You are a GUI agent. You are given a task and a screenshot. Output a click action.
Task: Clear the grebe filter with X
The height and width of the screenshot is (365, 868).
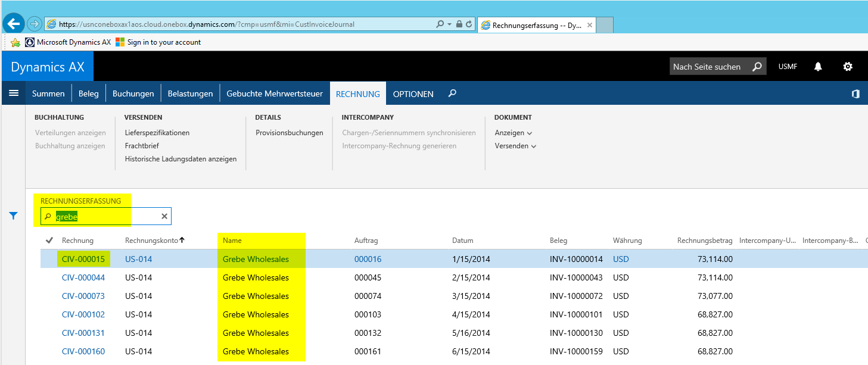(164, 216)
